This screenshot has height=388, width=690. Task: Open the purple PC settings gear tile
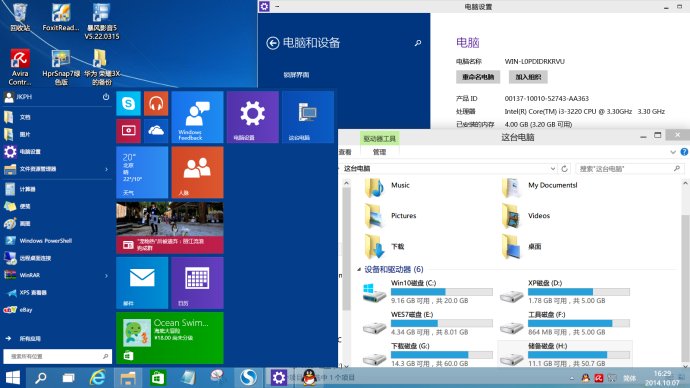click(253, 117)
